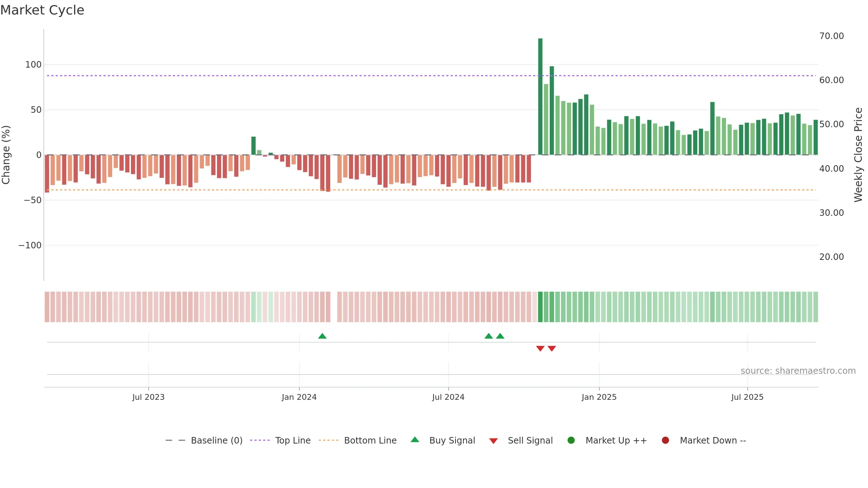Click the Bottom Line orange legend swatch

pos(328,440)
